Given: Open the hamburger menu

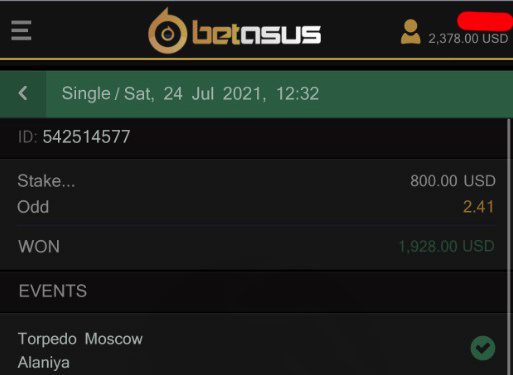Looking at the screenshot, I should point(21,30).
